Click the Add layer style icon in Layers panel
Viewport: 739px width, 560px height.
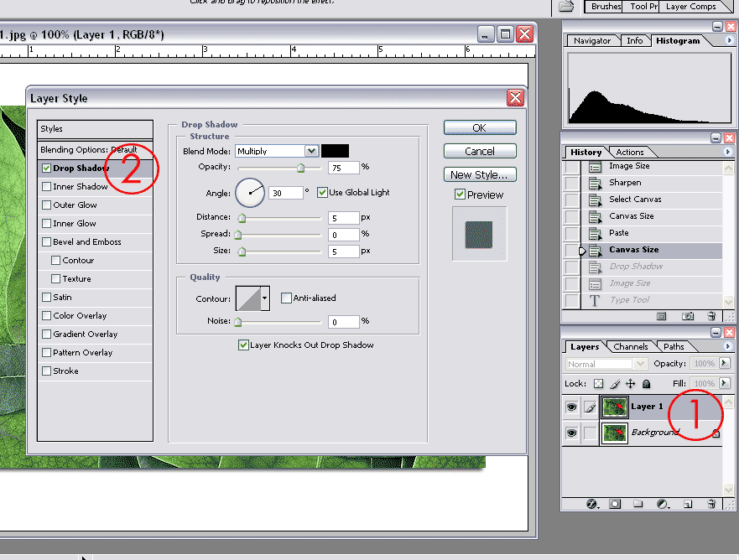coord(591,504)
